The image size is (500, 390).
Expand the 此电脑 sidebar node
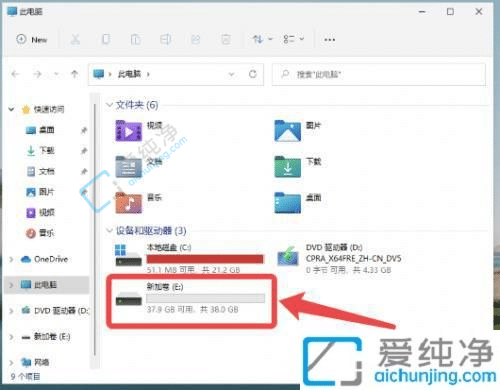point(11,285)
